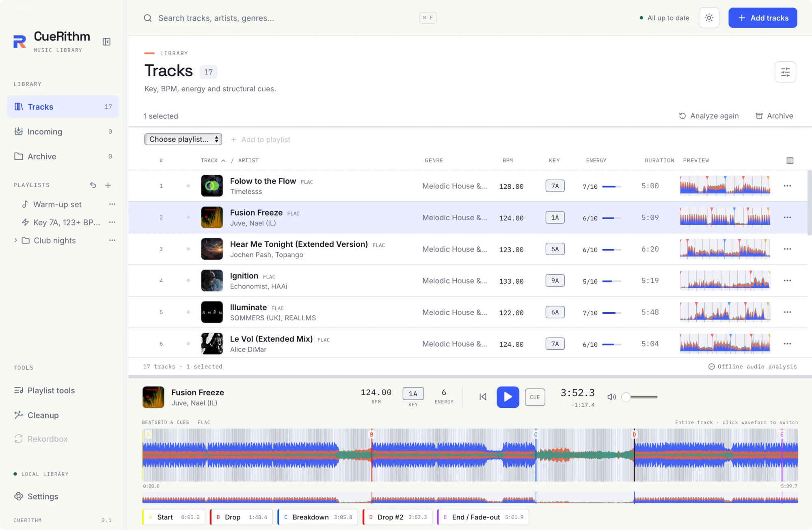Play Fusion Freeze in the player
Screen dimensions: 812x530
coord(508,397)
